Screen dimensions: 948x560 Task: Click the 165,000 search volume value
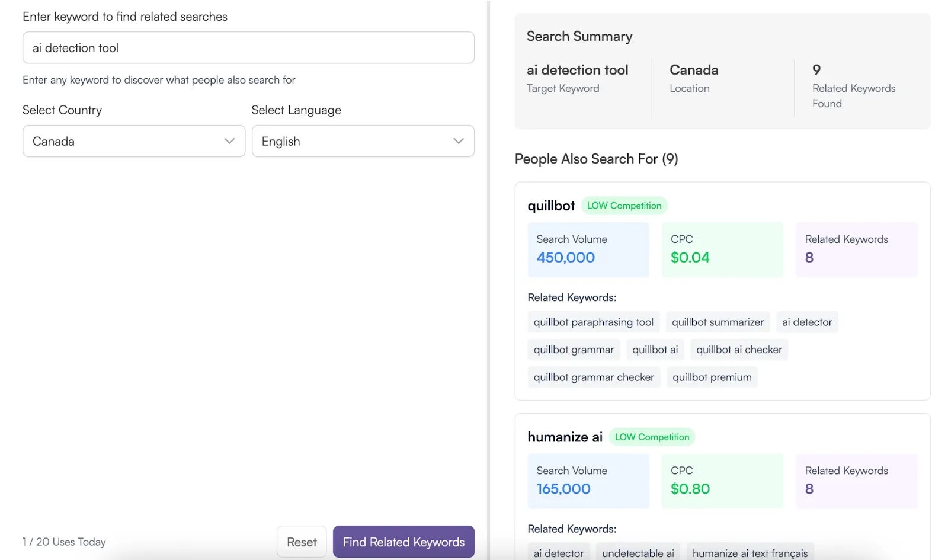coord(563,489)
